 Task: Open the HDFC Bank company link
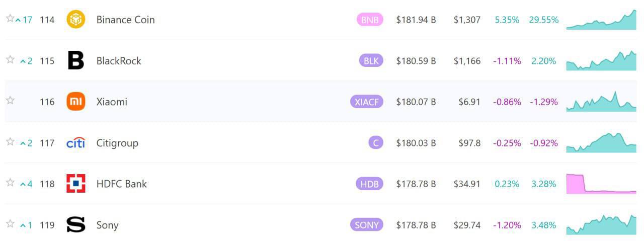121,184
